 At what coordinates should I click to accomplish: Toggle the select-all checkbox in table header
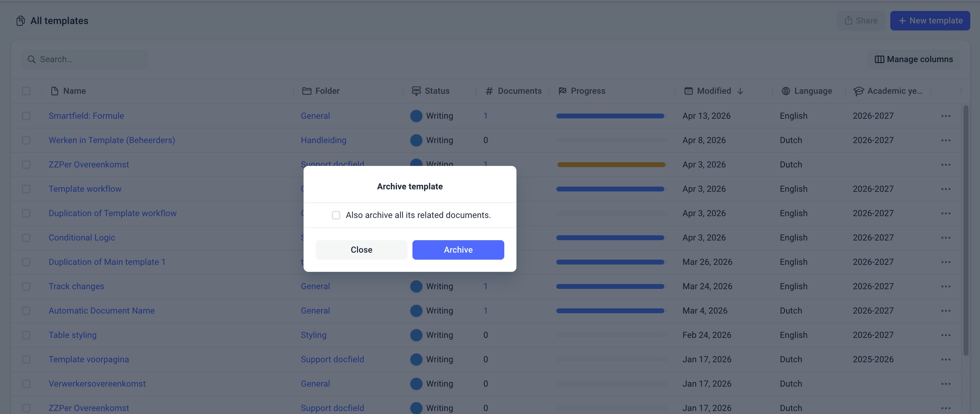point(26,91)
